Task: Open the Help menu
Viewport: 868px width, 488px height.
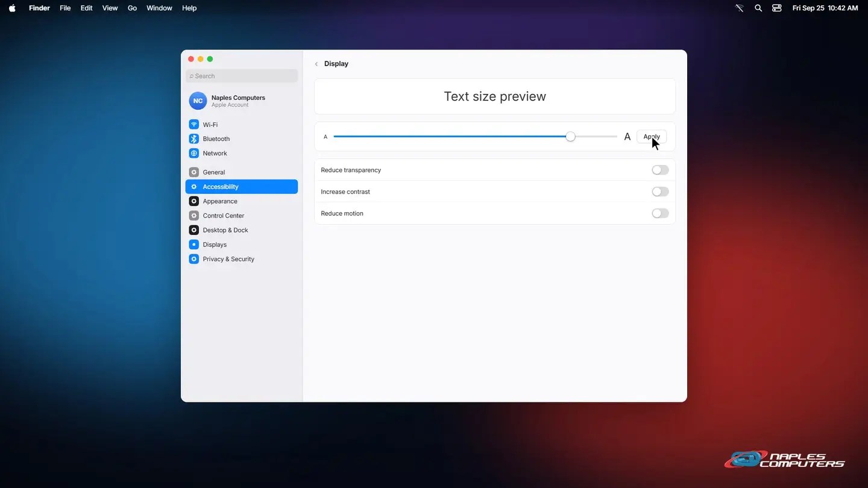Action: (189, 8)
